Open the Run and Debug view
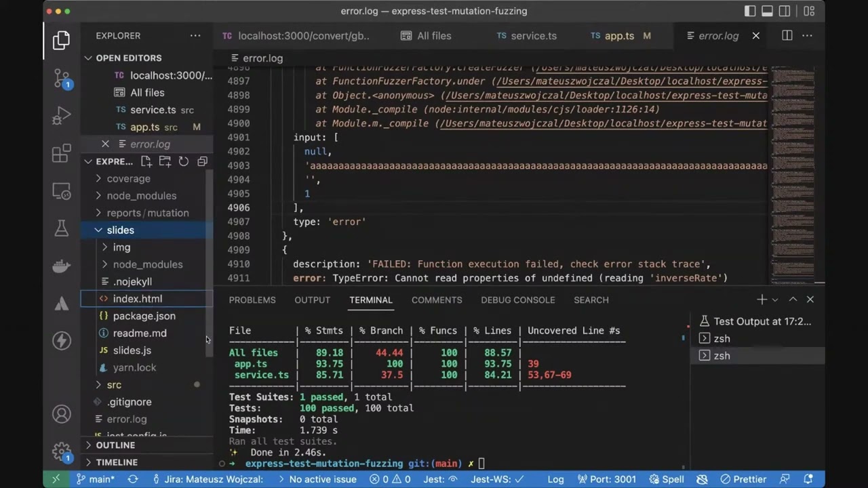 62,116
